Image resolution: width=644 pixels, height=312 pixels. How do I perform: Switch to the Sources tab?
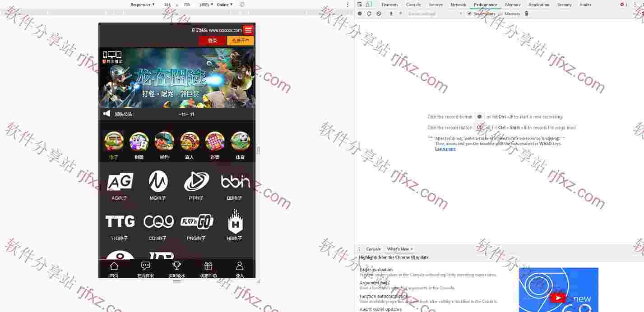coord(436,5)
